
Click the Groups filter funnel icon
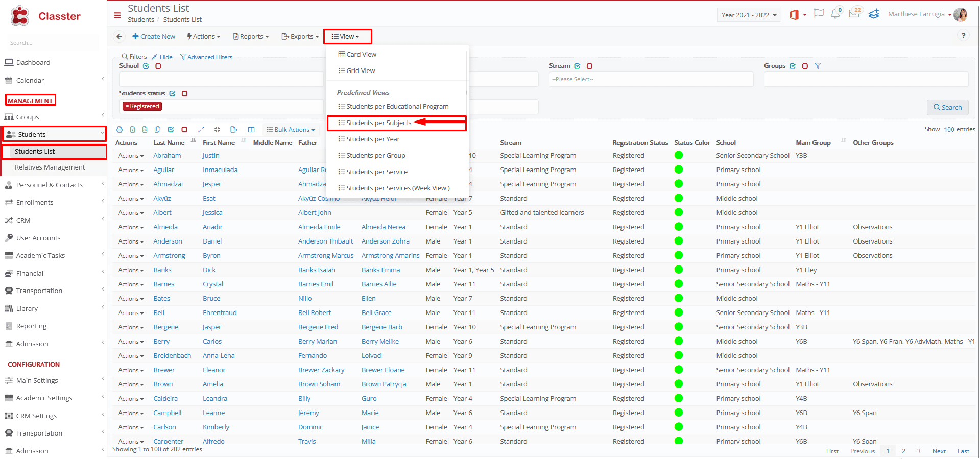pyautogui.click(x=818, y=66)
